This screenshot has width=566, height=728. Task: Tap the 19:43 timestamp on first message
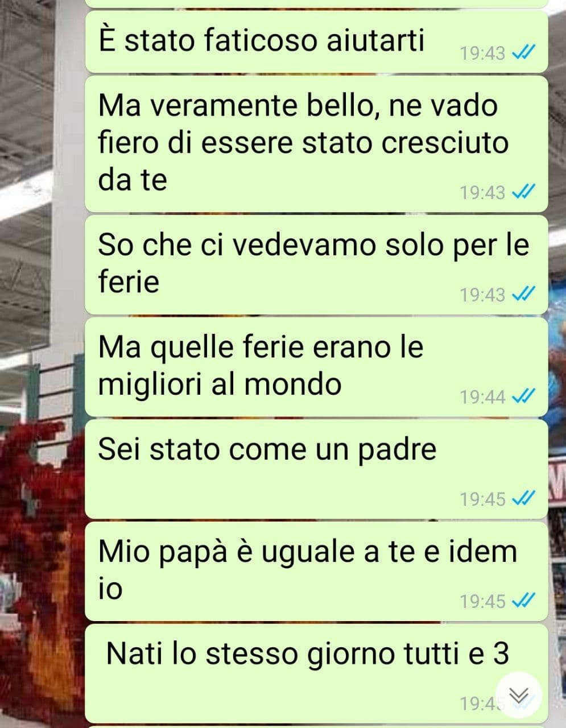coord(482,53)
